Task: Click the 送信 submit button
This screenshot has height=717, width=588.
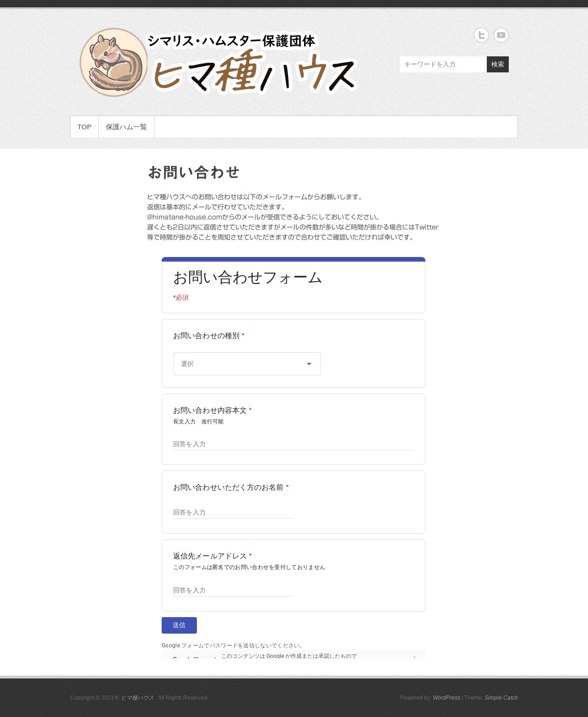Action: tap(179, 625)
